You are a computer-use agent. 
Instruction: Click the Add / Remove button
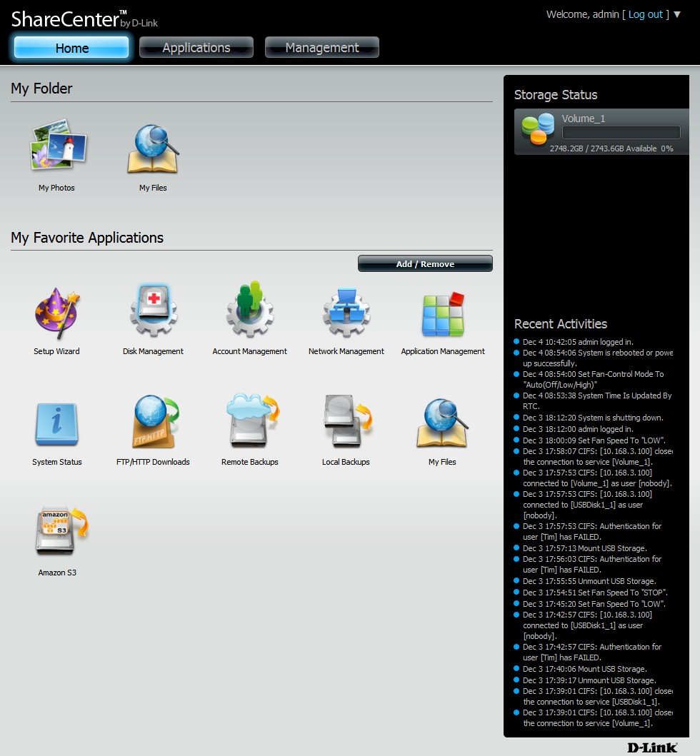(425, 263)
